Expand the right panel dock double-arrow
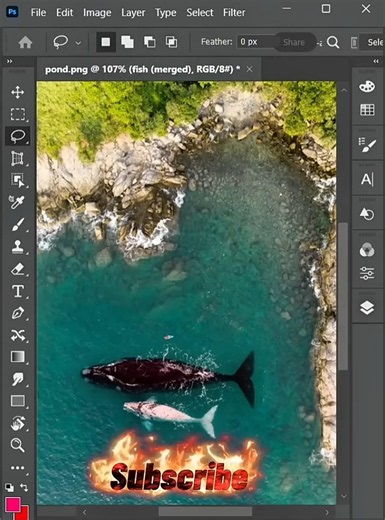 point(376,61)
